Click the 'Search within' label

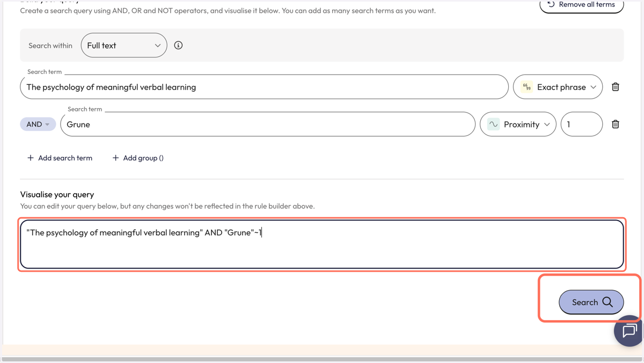50,46
